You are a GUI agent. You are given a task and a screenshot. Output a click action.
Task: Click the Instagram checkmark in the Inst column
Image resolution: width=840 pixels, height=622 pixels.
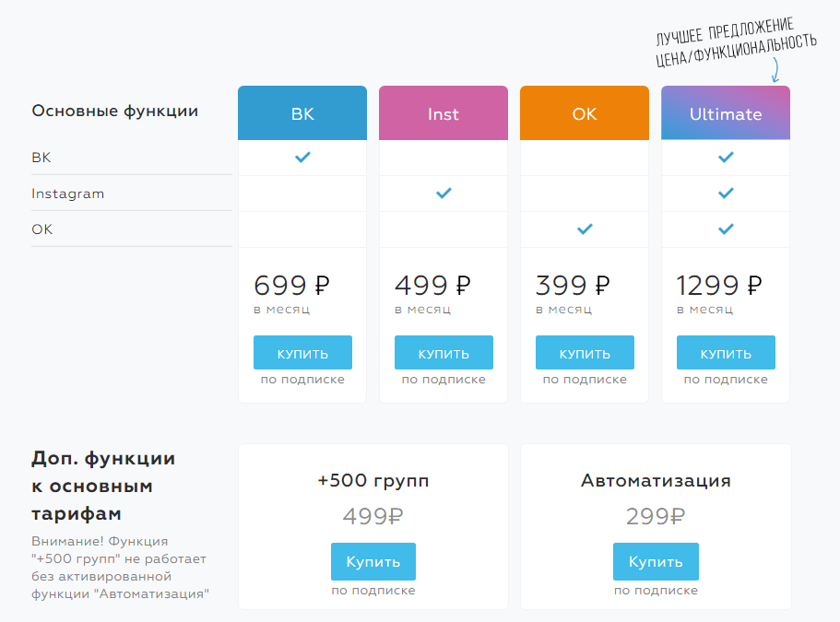pos(444,194)
